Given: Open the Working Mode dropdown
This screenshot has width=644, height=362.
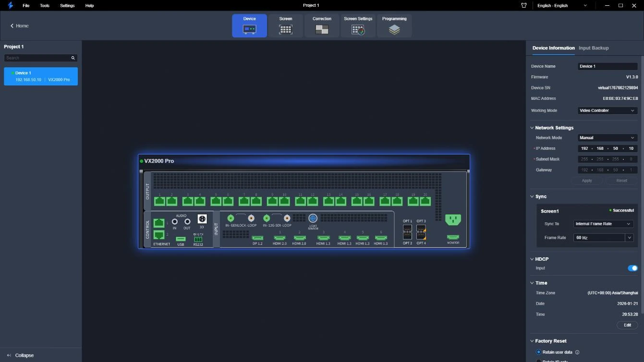Looking at the screenshot, I should (608, 110).
